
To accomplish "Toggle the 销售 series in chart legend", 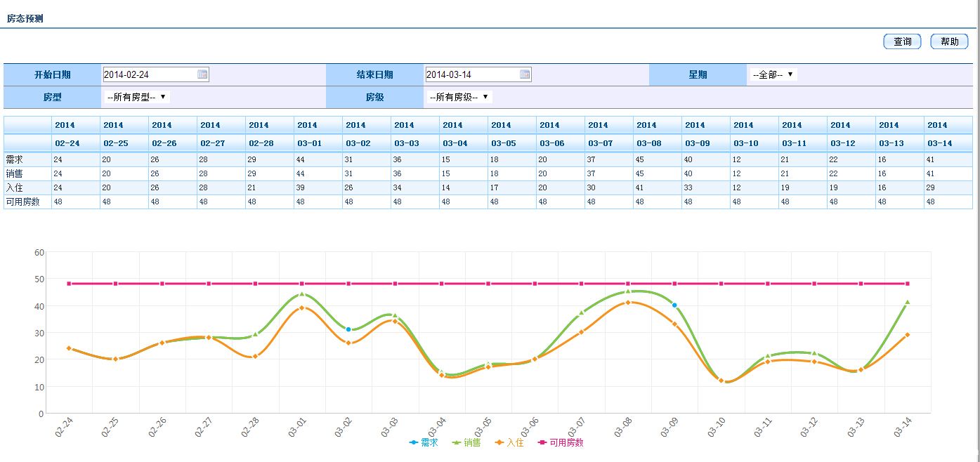I will (x=466, y=443).
